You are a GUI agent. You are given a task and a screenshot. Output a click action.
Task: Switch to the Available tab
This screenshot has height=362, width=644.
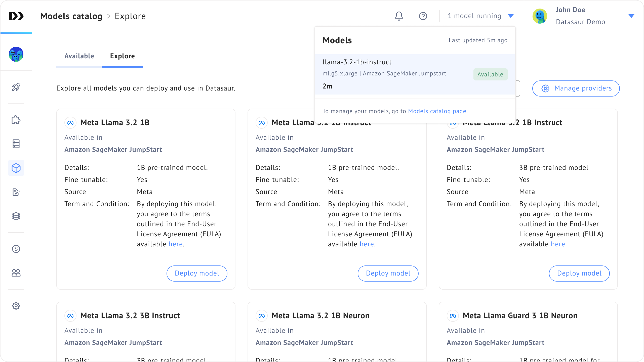[79, 56]
